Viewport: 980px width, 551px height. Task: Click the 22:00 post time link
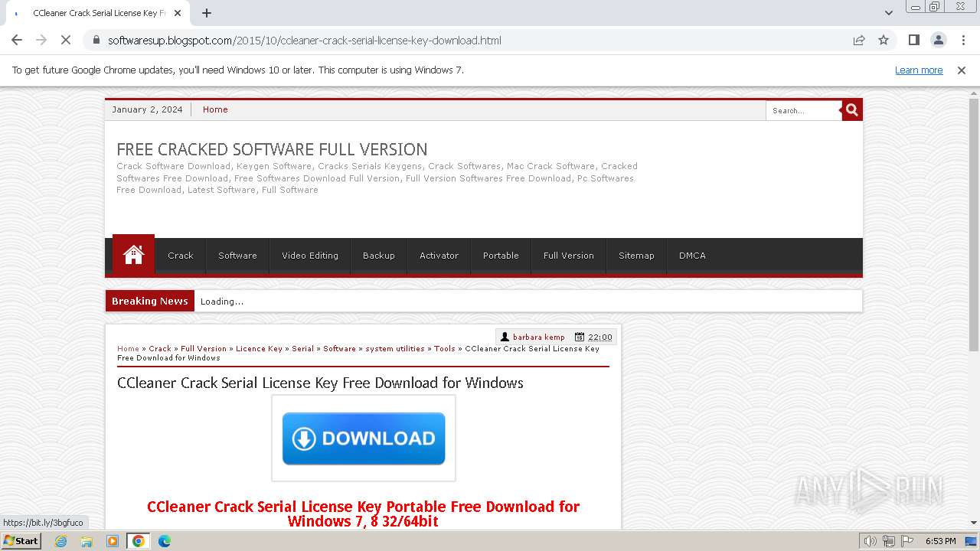click(600, 337)
